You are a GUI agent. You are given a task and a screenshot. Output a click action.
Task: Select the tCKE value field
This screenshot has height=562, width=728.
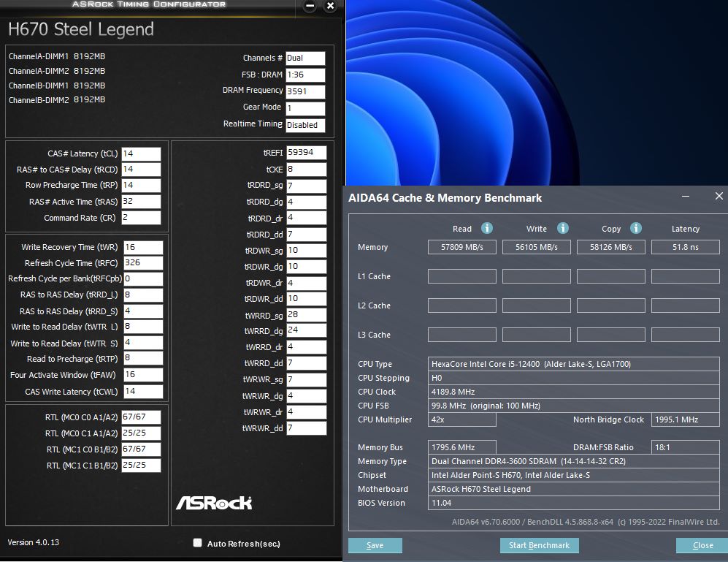click(307, 170)
